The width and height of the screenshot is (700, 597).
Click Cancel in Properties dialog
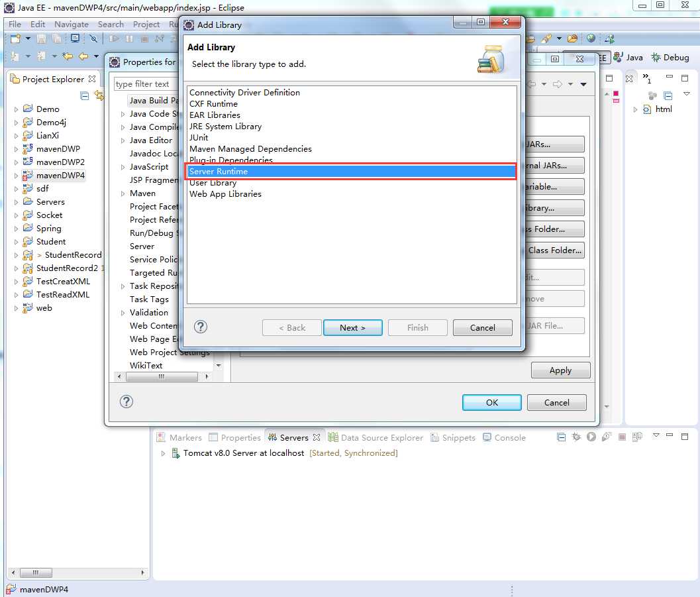pos(556,402)
